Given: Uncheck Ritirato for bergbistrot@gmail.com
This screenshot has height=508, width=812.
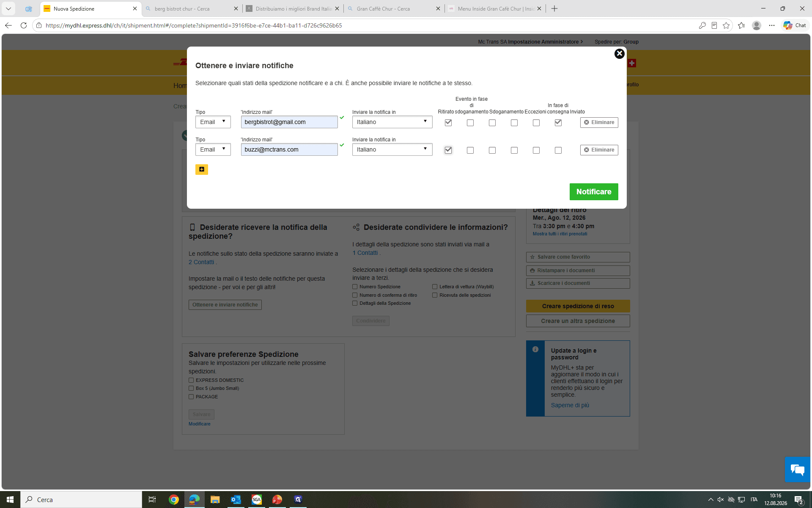Looking at the screenshot, I should 448,123.
